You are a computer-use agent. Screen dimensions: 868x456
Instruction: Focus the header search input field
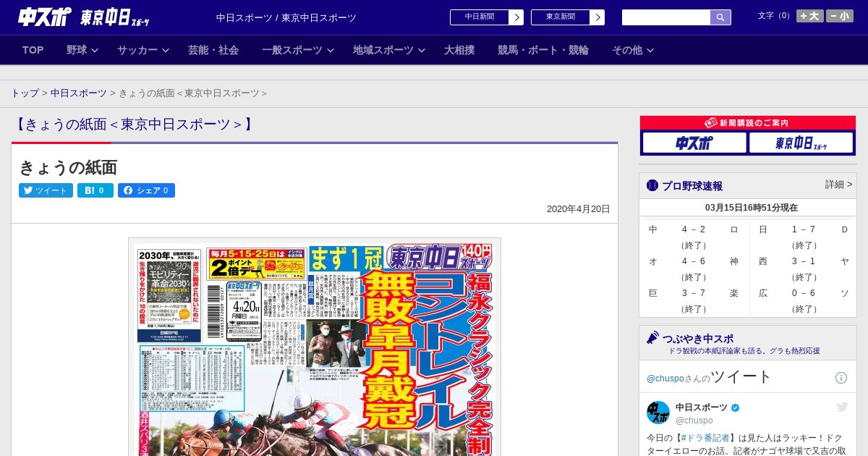click(x=666, y=17)
